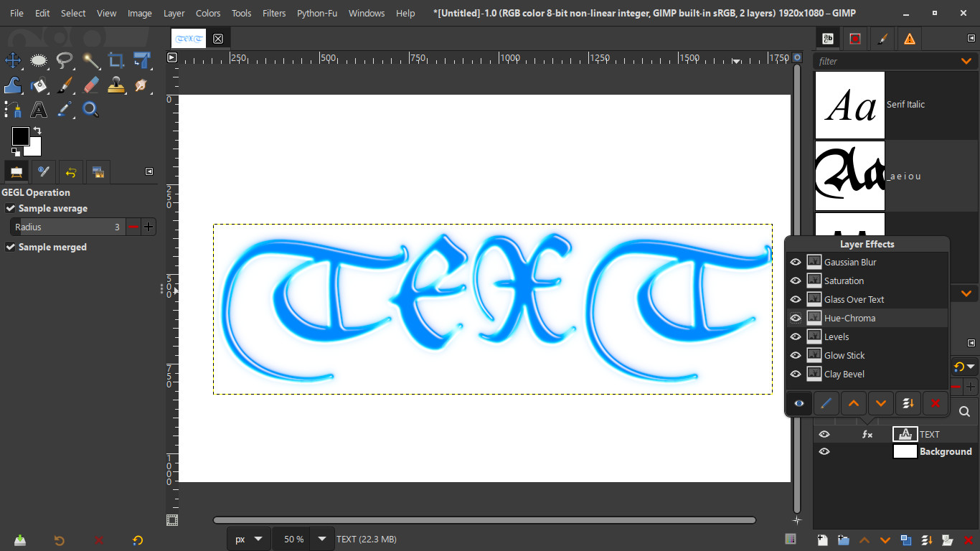
Task: Select the Free Select lasso tool
Action: 65,61
